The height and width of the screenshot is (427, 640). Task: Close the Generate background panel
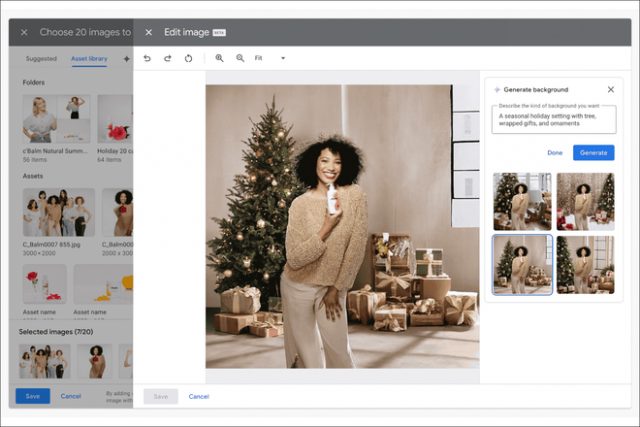(610, 89)
